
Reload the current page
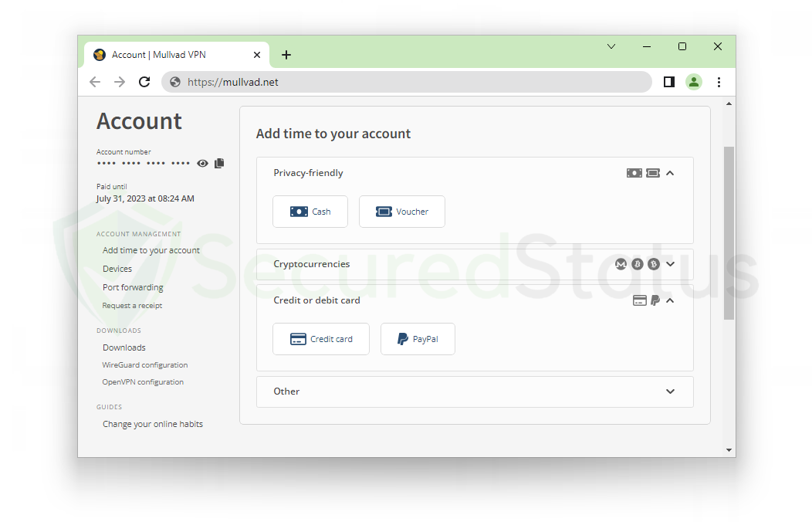(144, 82)
